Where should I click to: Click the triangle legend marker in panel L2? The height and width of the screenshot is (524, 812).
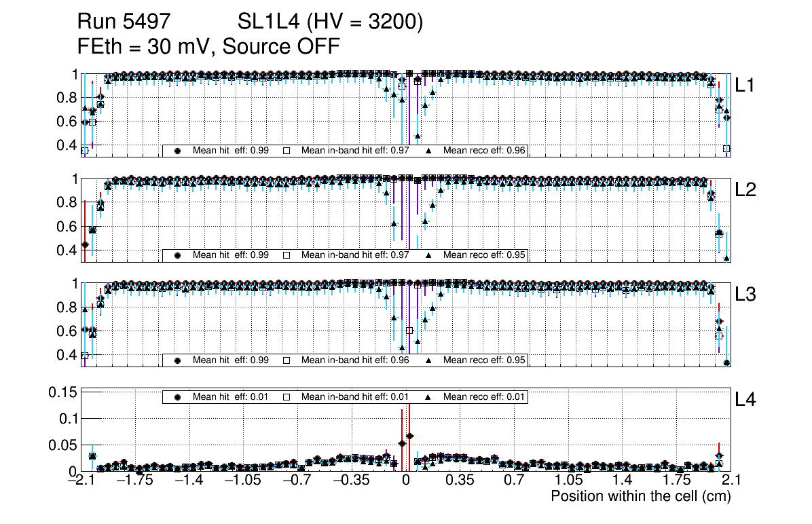pyautogui.click(x=428, y=255)
